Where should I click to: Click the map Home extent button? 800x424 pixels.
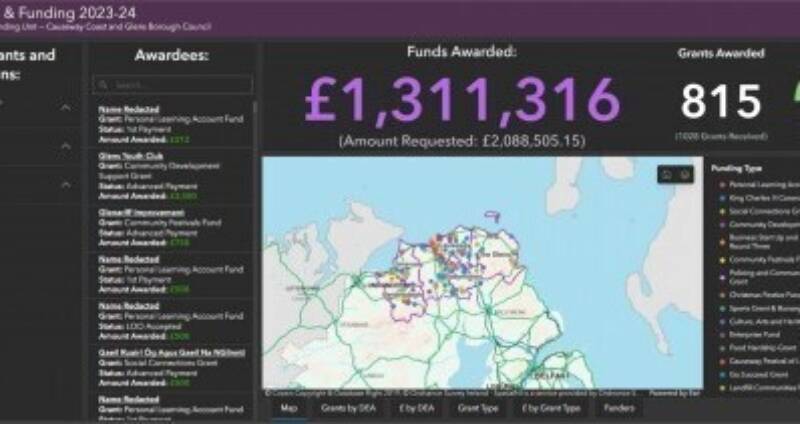click(x=665, y=174)
